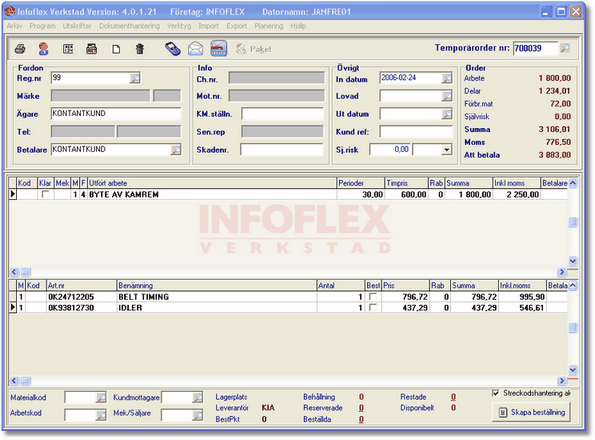Viewport: 595px width, 440px height.
Task: Open the customer person icon
Action: [x=44, y=49]
